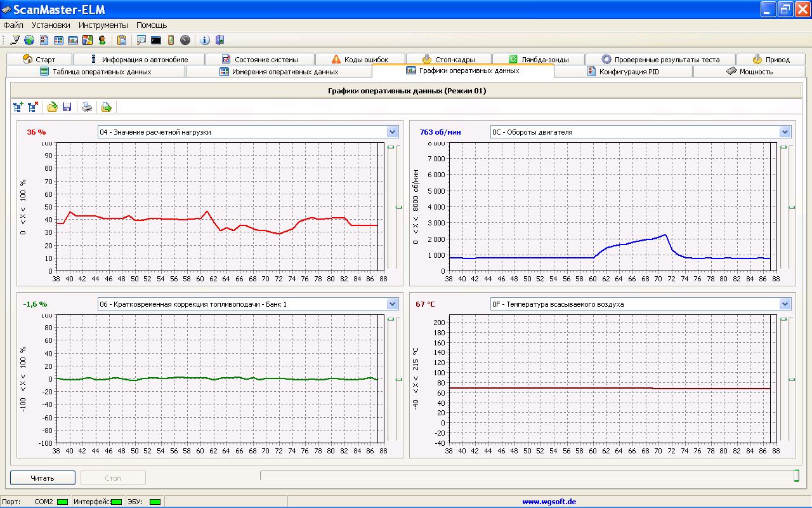Click the export folder arrow icon

(x=107, y=107)
